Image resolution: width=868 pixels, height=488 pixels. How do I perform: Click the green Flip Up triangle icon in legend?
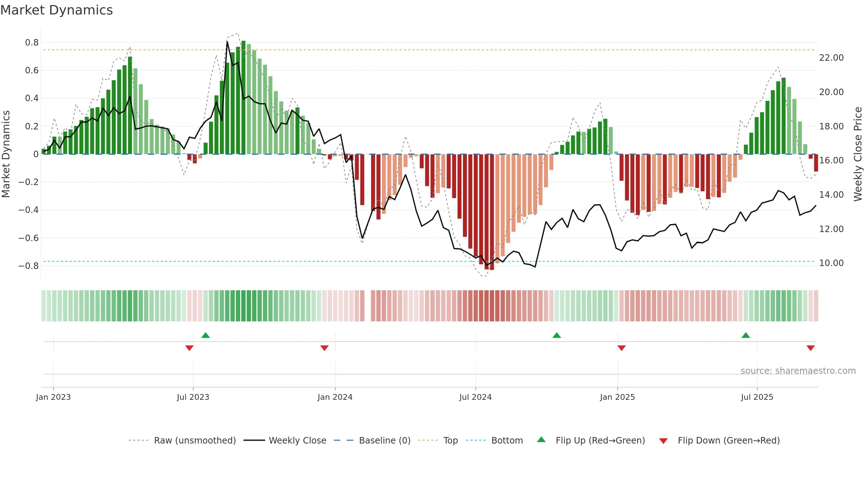coord(541,440)
